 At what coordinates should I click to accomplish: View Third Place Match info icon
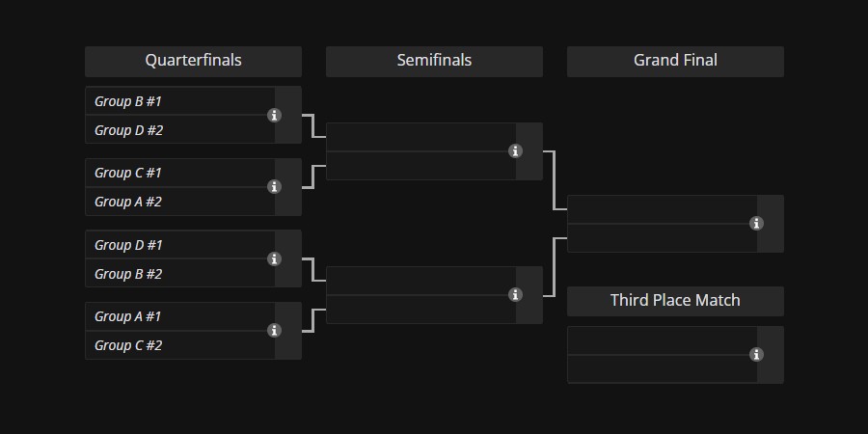[756, 354]
